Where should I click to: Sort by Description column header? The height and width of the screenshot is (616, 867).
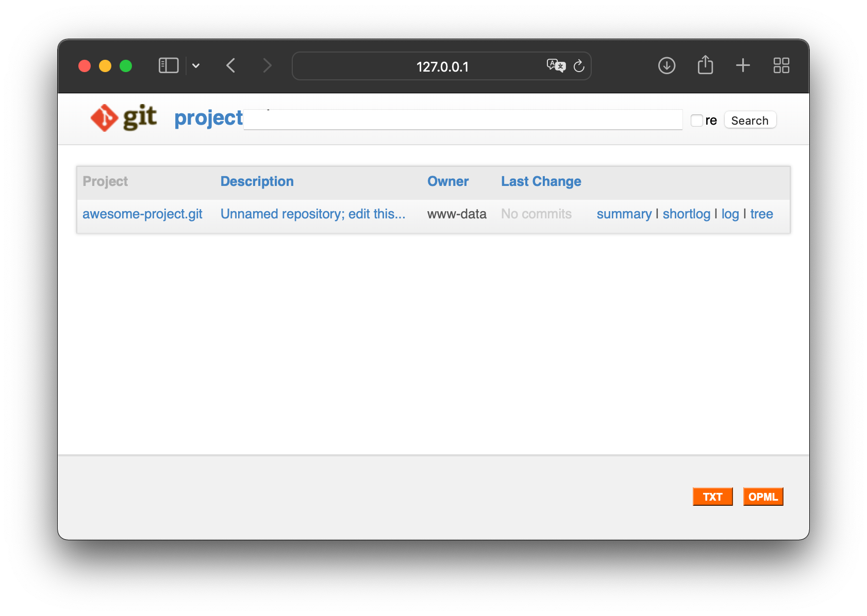coord(257,181)
